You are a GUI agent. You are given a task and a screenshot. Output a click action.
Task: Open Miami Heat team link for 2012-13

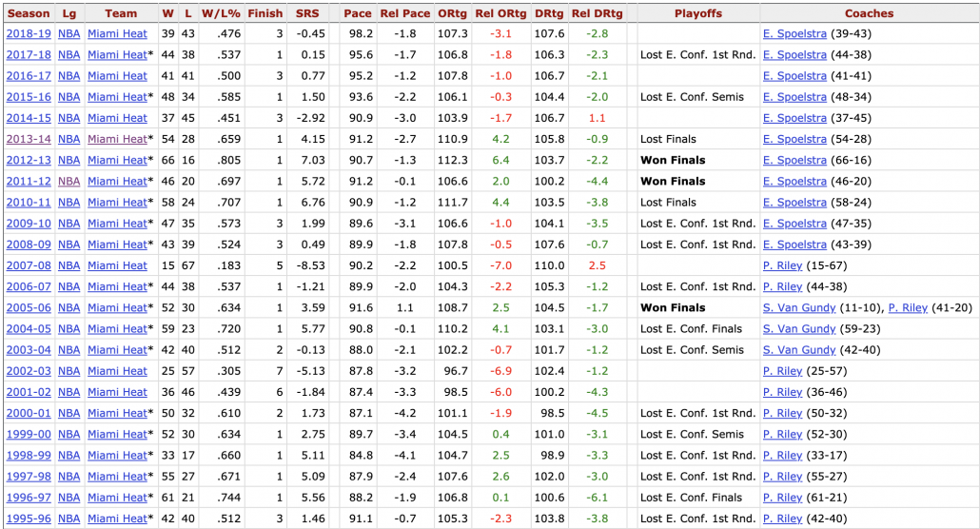pyautogui.click(x=117, y=160)
